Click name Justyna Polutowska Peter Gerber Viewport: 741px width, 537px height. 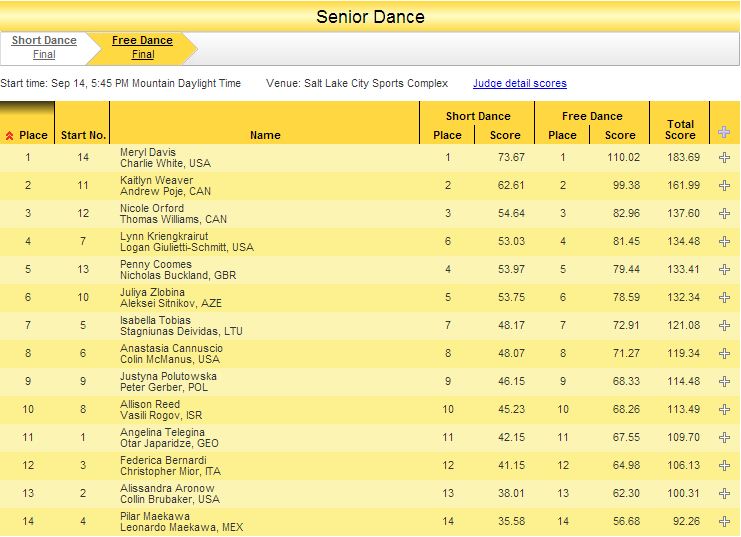(168, 381)
